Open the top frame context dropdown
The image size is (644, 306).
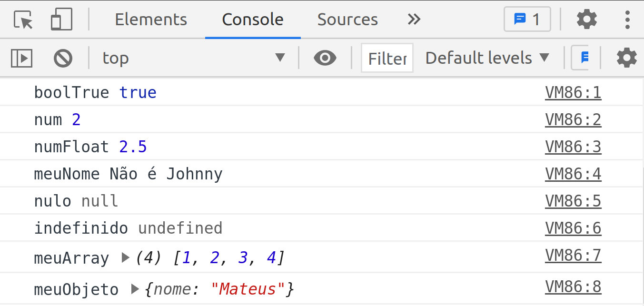190,58
